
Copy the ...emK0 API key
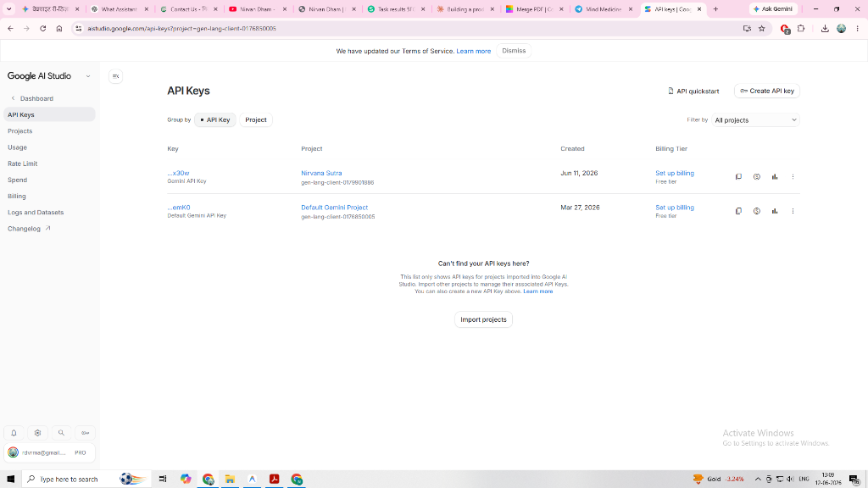(x=738, y=211)
